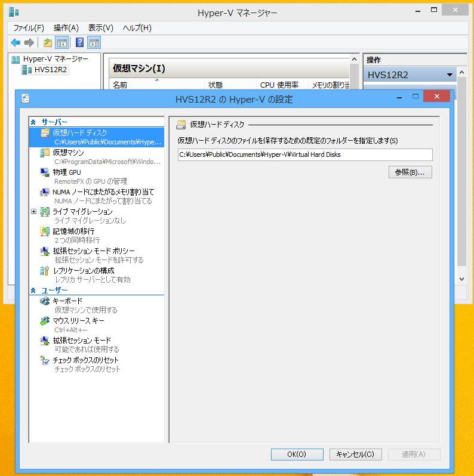Viewport: 474px width, 476px height.
Task: Select the Hyper-V マネージャー root tree node
Action: (x=56, y=59)
